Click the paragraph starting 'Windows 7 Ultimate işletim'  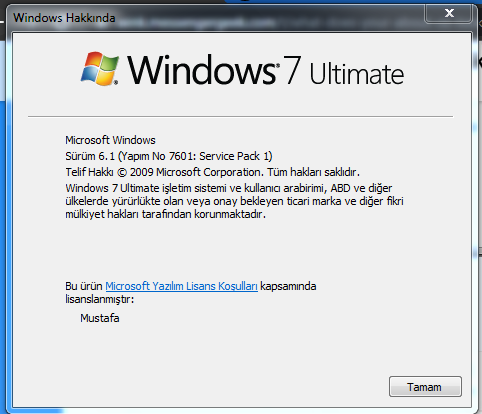(234, 201)
